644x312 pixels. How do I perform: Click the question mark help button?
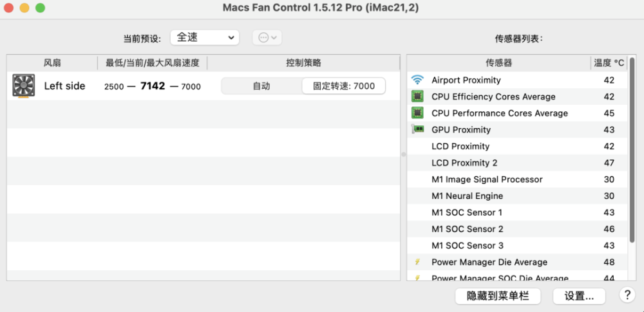[627, 295]
